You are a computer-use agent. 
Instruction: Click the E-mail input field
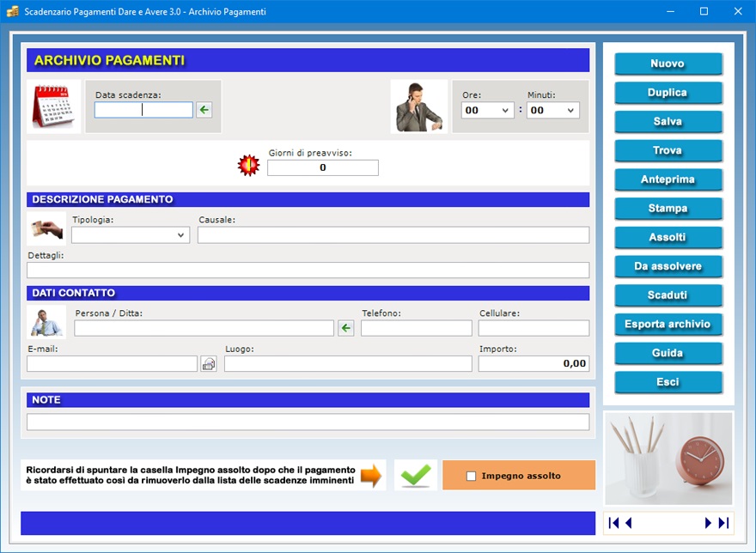[112, 364]
